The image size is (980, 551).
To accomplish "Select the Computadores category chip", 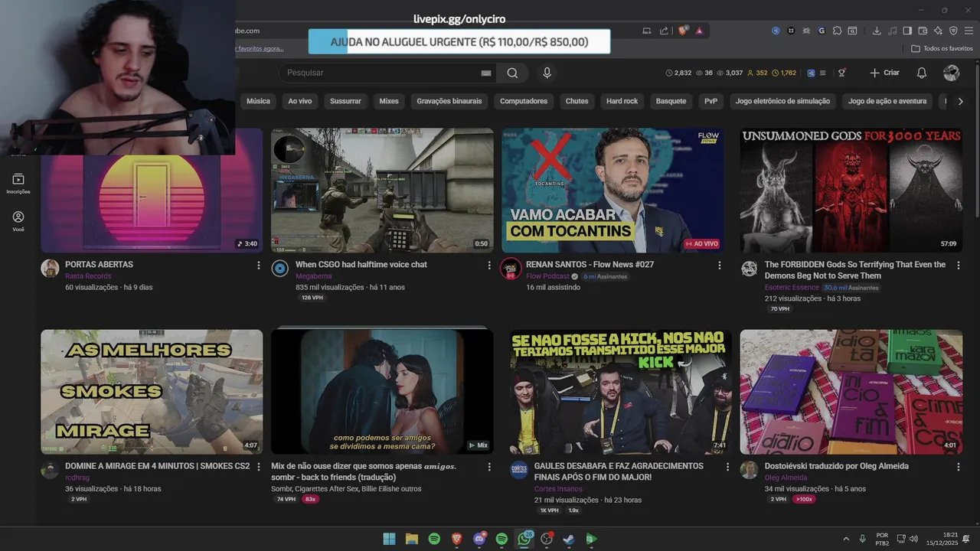I will point(524,101).
